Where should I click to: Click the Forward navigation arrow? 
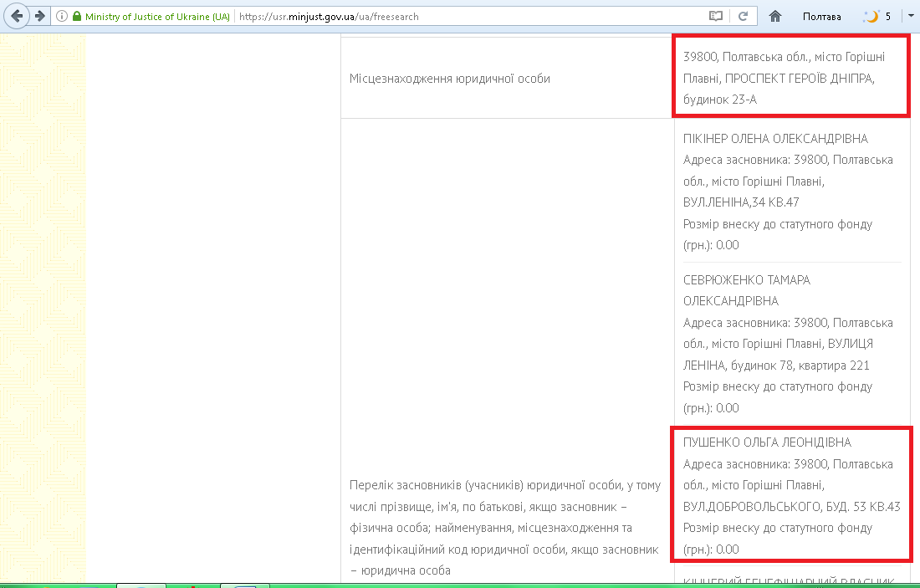39,16
